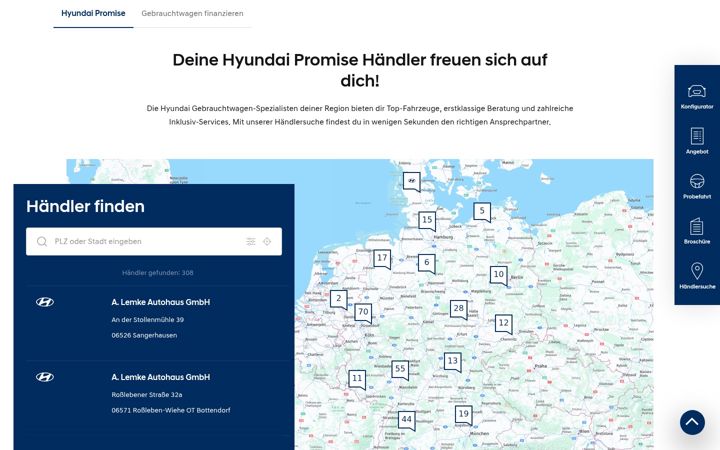Select map cluster marker 28
Image resolution: width=720 pixels, height=450 pixels.
[458, 309]
